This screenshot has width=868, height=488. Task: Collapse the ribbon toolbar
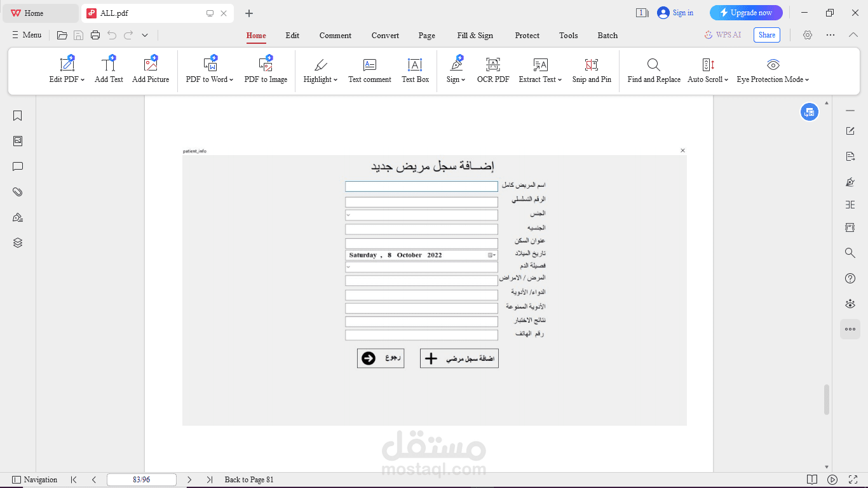[853, 35]
